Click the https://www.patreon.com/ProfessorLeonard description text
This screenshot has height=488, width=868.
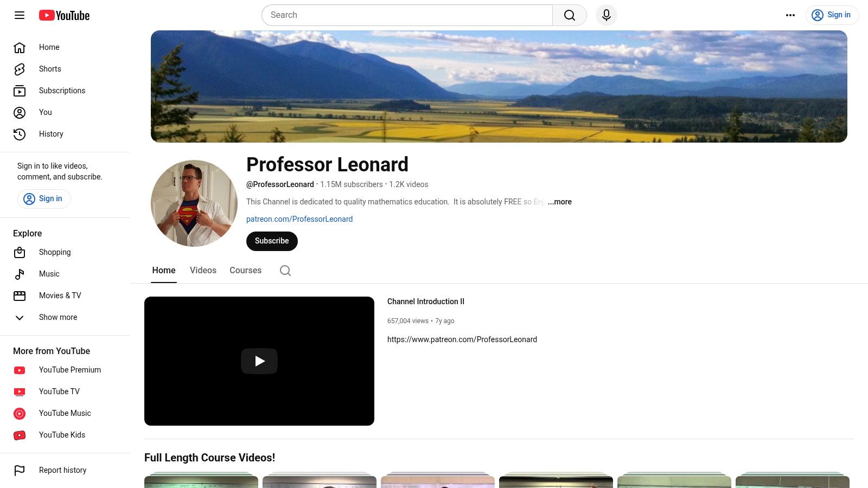pyautogui.click(x=462, y=339)
